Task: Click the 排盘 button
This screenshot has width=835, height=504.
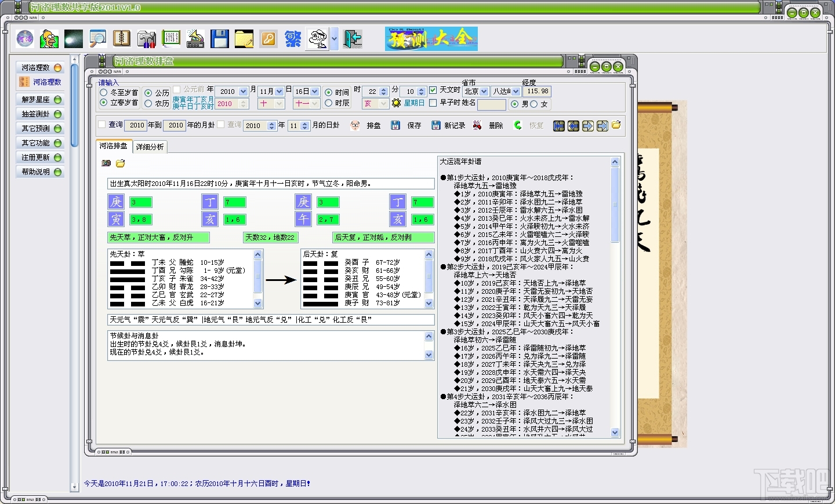Action: point(366,125)
